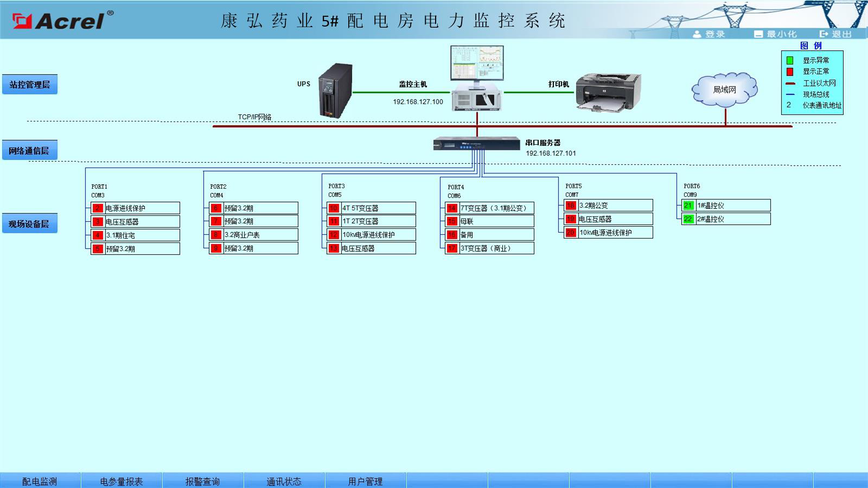Screen dimensions: 868x488
Task: Click the PORT6 label
Action: point(692,186)
